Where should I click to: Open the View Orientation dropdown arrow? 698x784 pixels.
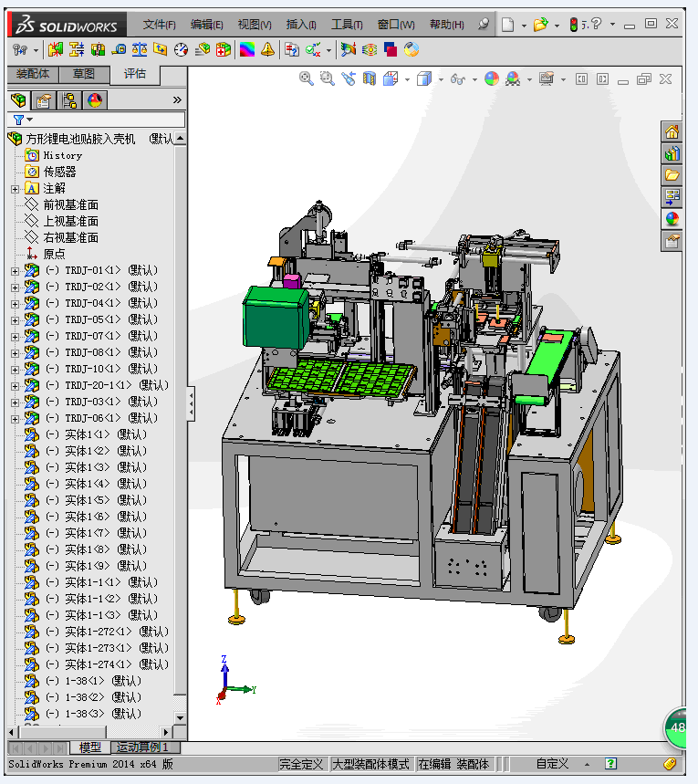408,79
